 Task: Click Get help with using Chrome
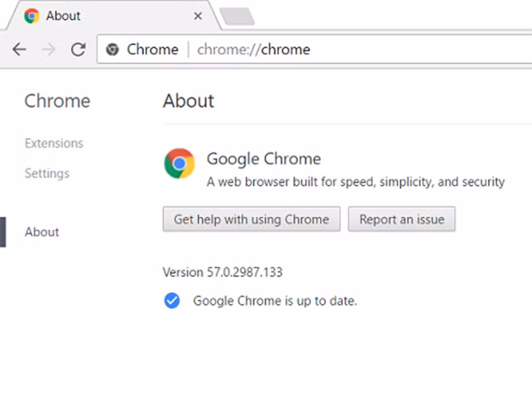point(251,219)
